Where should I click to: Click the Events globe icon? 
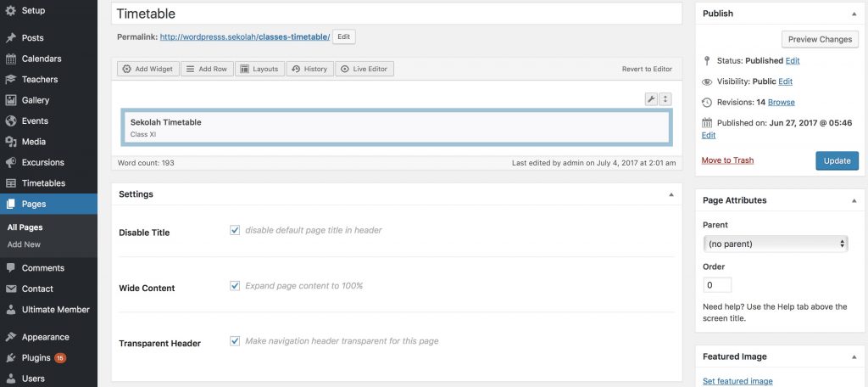pyautogui.click(x=10, y=121)
